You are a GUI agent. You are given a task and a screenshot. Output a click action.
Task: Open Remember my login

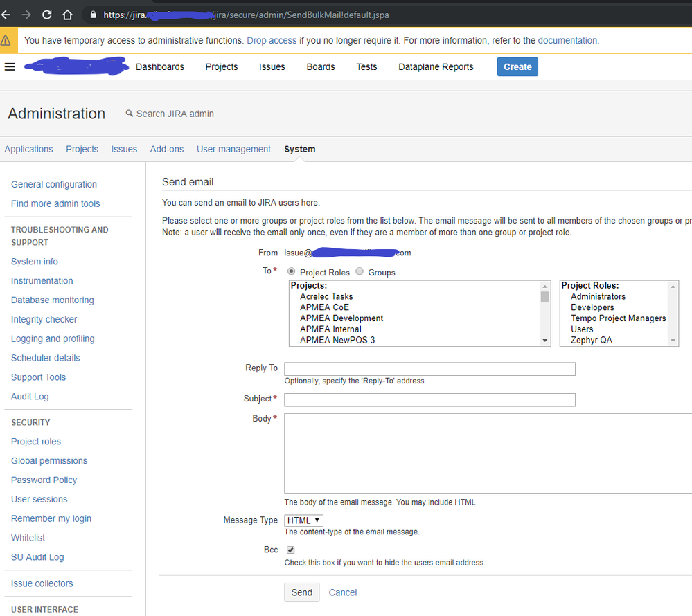[51, 518]
